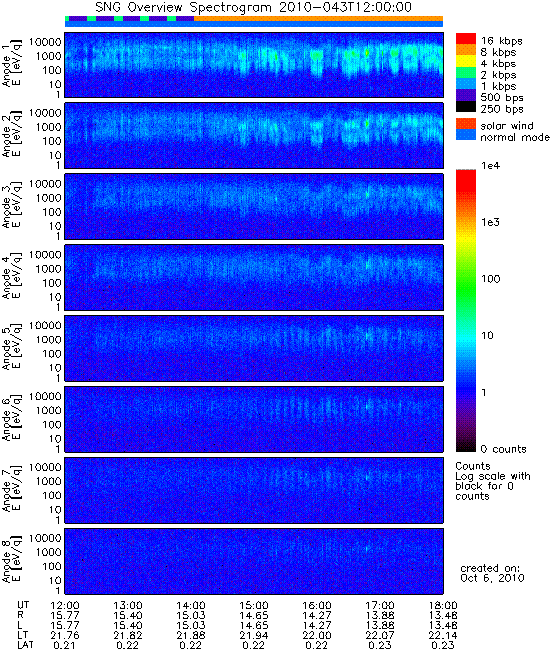
Task: Click the LT value 22.14
Action: coord(443,635)
